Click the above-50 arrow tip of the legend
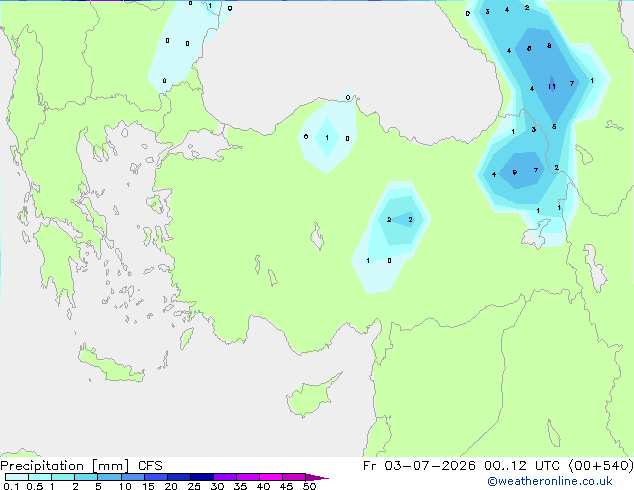The image size is (634, 490). 317,477
